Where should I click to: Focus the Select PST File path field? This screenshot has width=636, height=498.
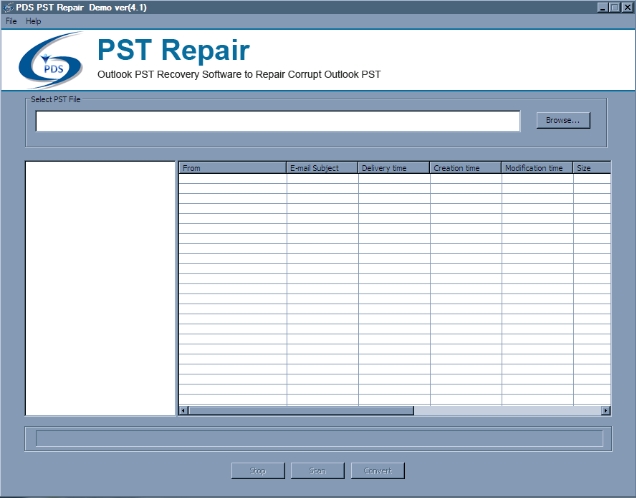coord(278,121)
